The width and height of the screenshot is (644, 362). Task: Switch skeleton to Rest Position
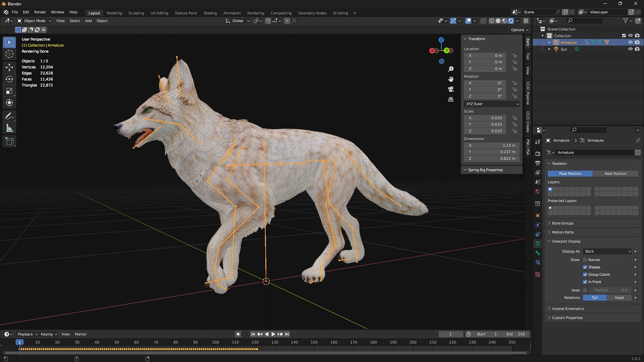(x=615, y=174)
